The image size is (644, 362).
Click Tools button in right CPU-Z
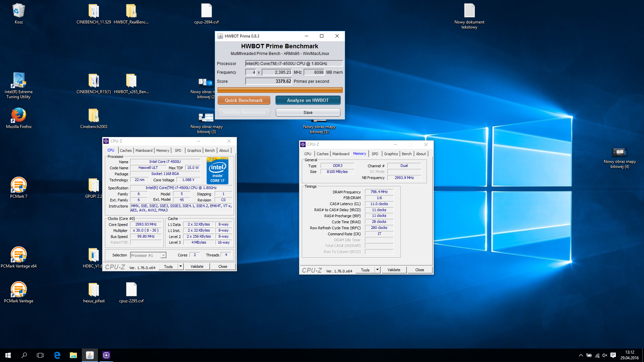(x=365, y=270)
